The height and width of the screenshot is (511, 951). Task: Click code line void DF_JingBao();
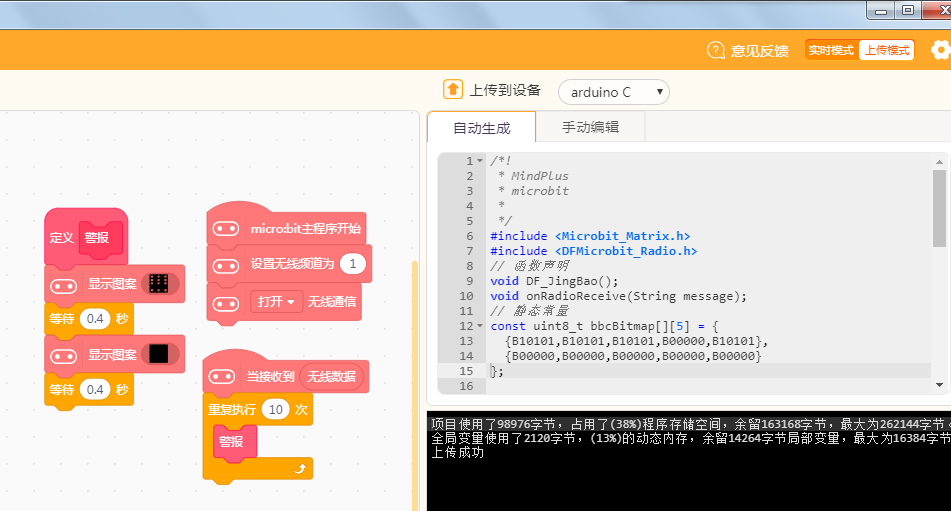(x=554, y=281)
